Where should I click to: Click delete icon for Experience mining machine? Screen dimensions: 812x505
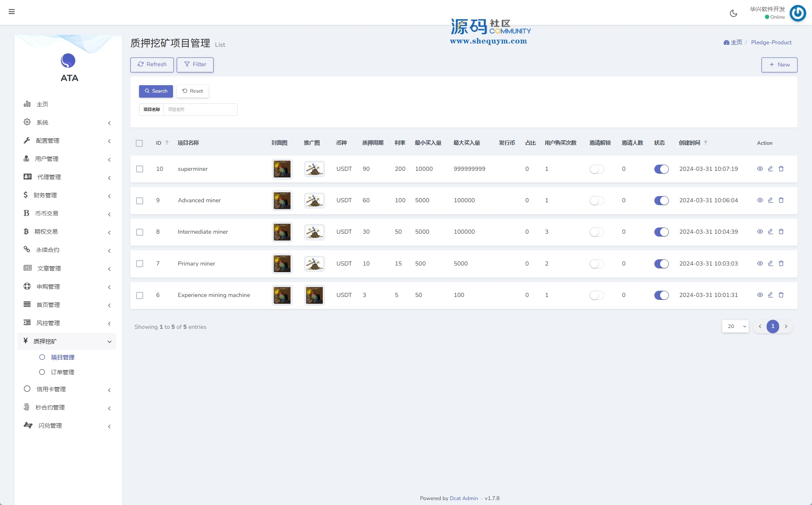tap(781, 295)
